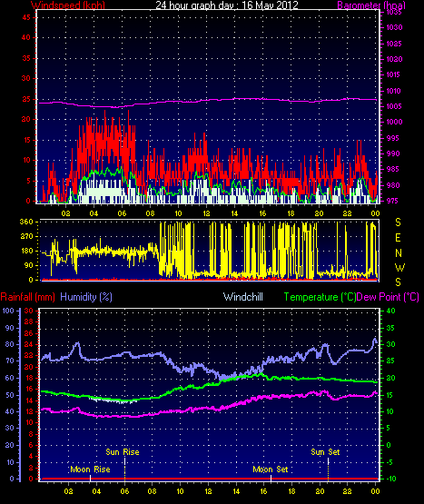Click the Humidity (%) legend label
424x504 pixels.
[x=86, y=297]
